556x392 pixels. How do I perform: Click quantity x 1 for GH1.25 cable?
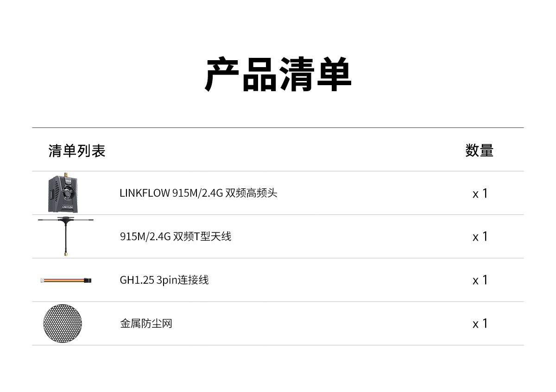480,280
